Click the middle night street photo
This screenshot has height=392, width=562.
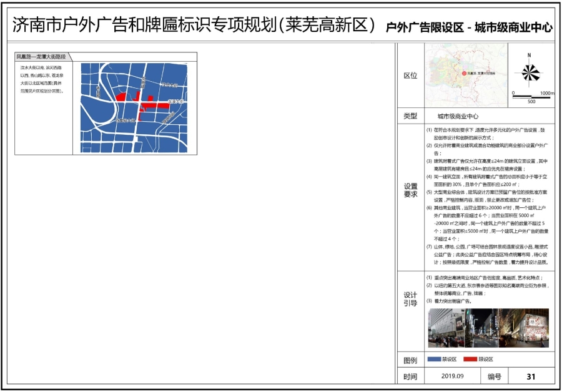[490, 328]
